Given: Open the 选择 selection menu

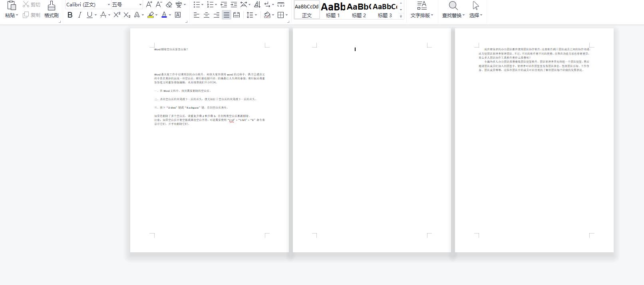Looking at the screenshot, I should [475, 10].
